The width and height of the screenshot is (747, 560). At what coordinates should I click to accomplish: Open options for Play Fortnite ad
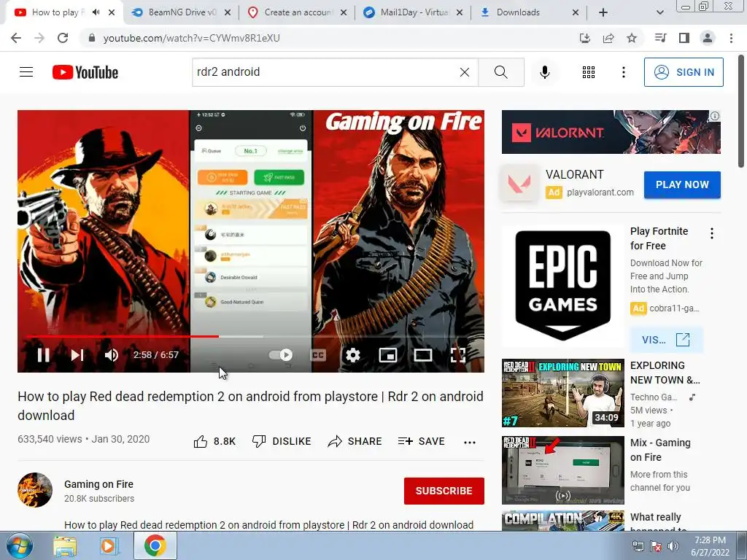click(x=712, y=233)
